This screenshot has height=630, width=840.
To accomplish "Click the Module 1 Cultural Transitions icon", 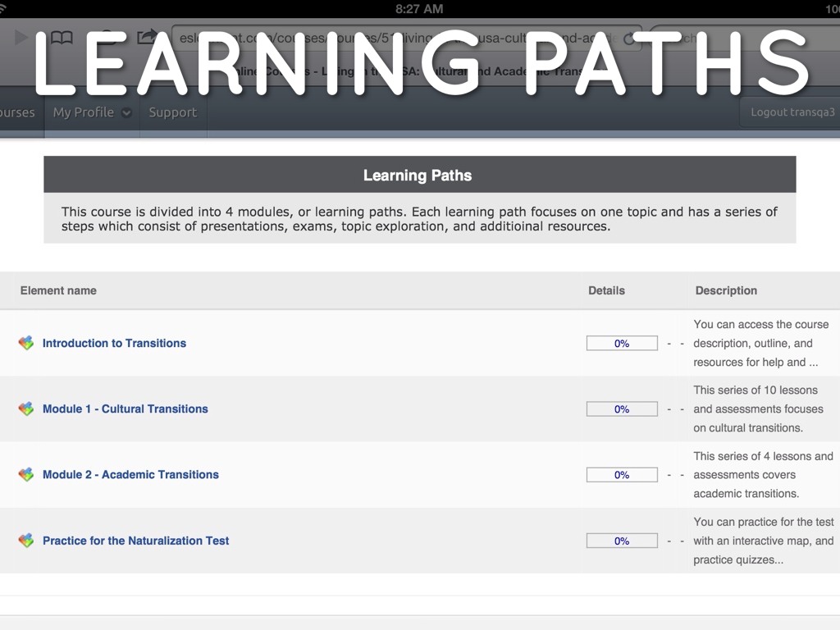I will coord(26,409).
